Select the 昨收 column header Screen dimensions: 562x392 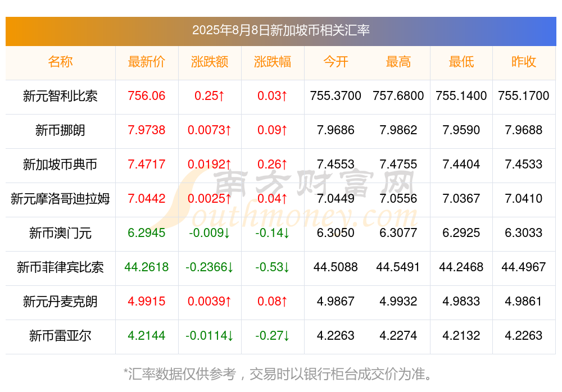point(524,62)
